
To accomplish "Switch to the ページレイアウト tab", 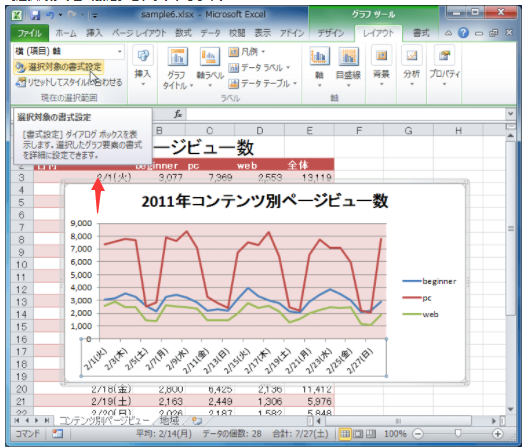I will (x=139, y=33).
